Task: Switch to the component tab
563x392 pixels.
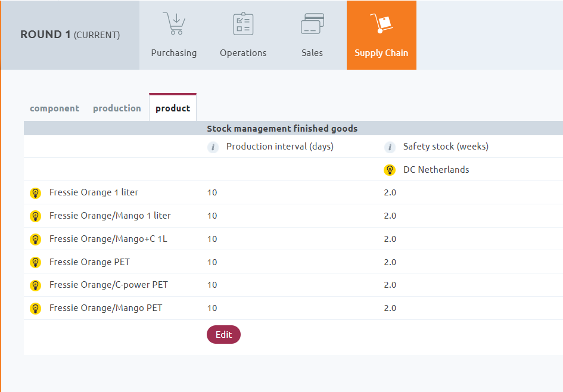Action: (x=54, y=108)
